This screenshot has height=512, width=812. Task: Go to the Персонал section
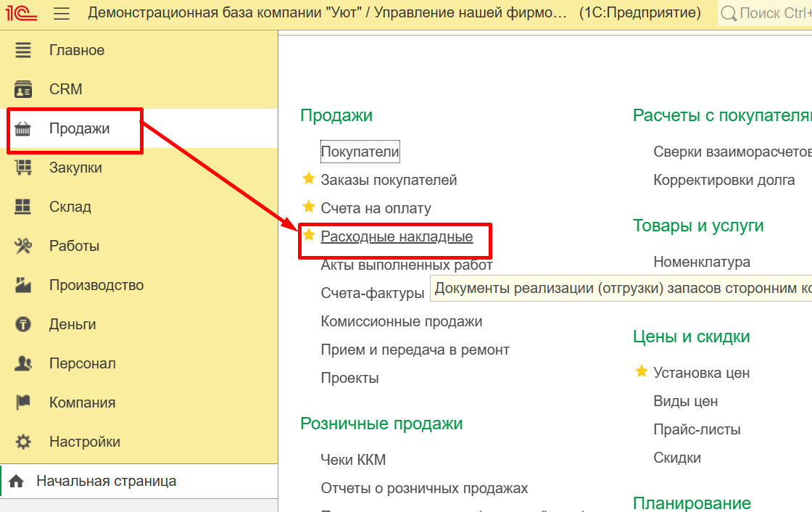click(x=82, y=363)
